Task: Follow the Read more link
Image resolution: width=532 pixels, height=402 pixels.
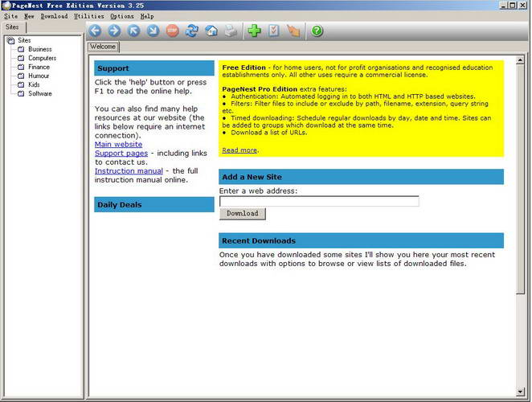Action: pos(239,150)
